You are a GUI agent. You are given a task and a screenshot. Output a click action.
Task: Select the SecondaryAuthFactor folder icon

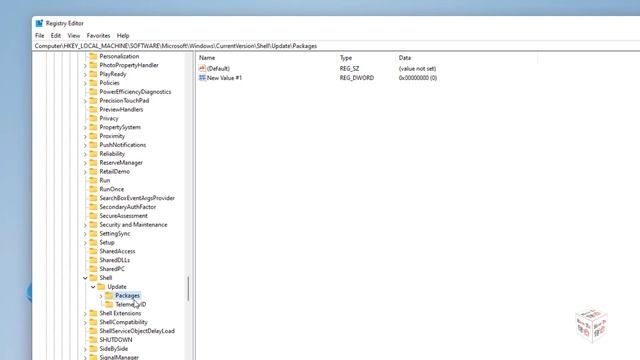tap(93, 207)
